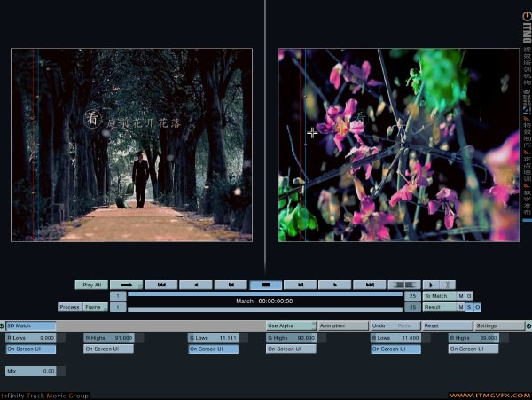Viewport: 532px width, 400px height.
Task: Click the R Highs value field
Action: pos(108,338)
